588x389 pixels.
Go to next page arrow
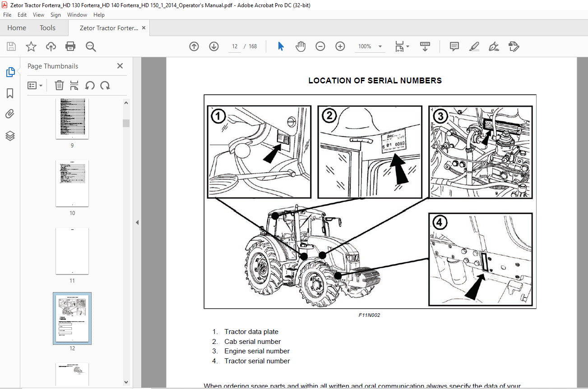214,46
